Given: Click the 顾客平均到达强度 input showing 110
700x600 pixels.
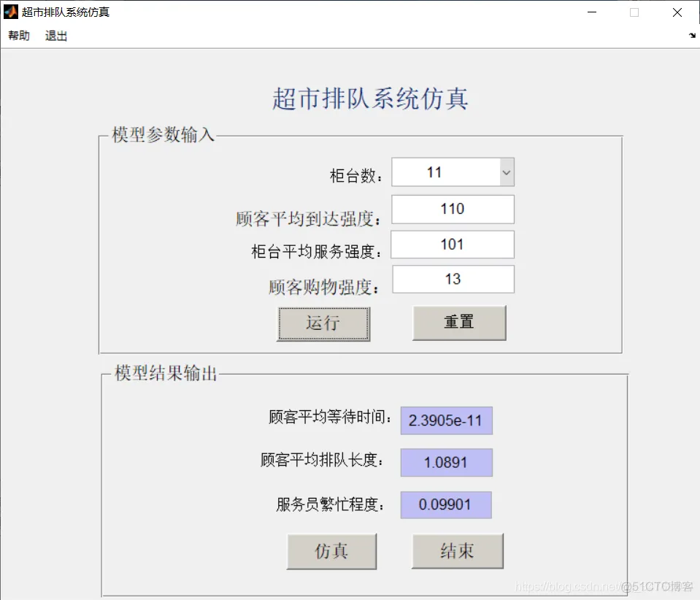Looking at the screenshot, I should click(453, 209).
